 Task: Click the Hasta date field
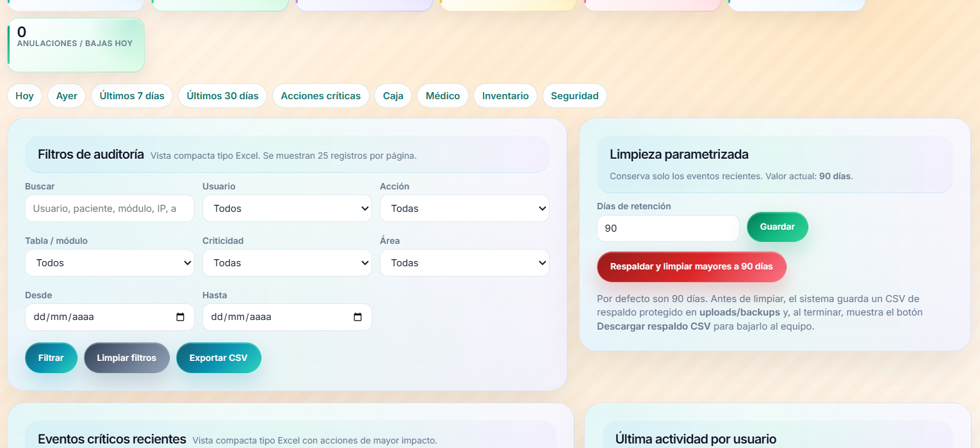[x=287, y=317]
